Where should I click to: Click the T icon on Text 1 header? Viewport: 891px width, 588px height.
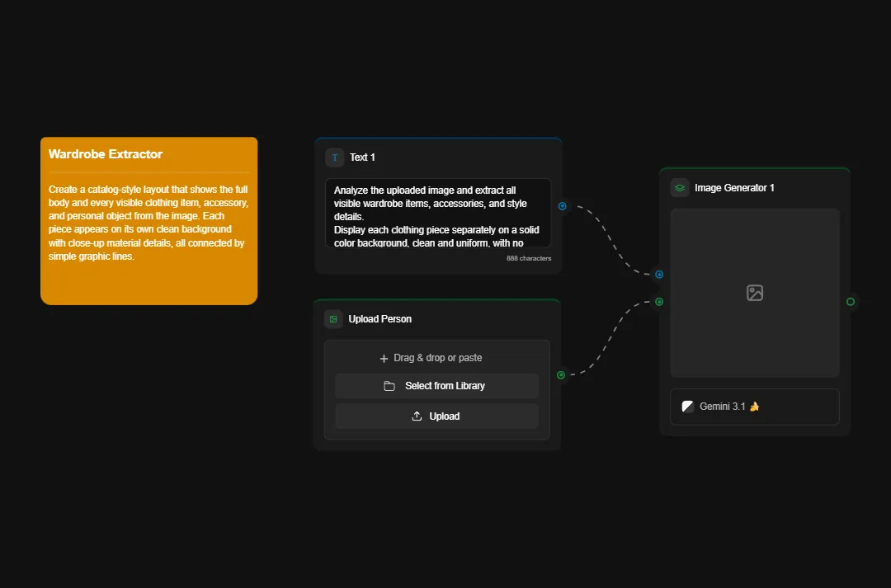point(334,157)
